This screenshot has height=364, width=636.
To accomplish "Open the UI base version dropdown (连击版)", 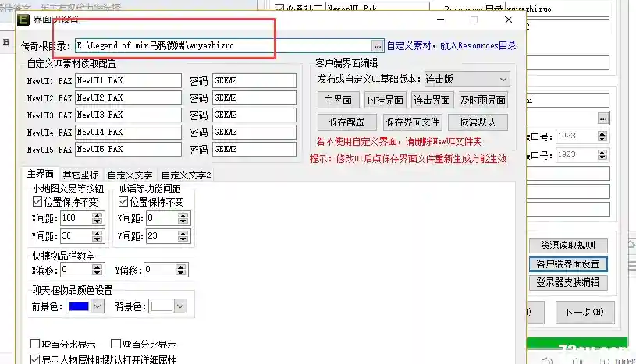I will click(467, 79).
